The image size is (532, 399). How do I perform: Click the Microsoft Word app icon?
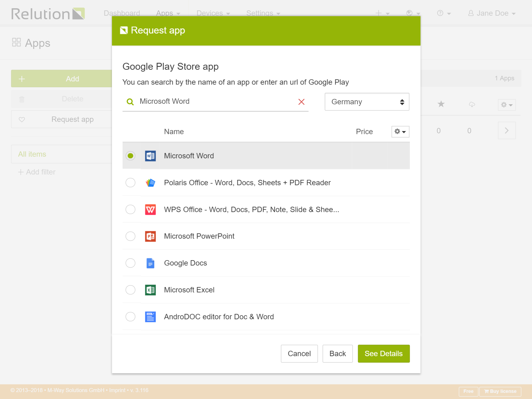point(150,156)
